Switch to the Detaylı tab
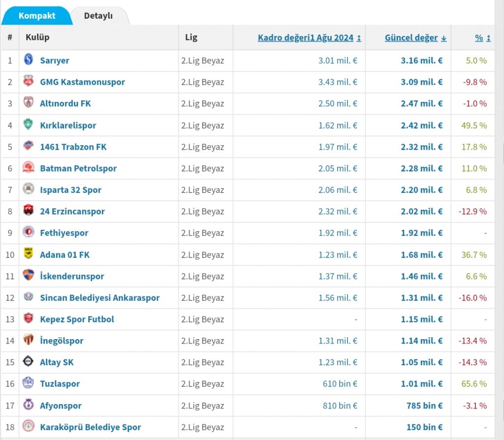The height and width of the screenshot is (440, 504). point(98,15)
